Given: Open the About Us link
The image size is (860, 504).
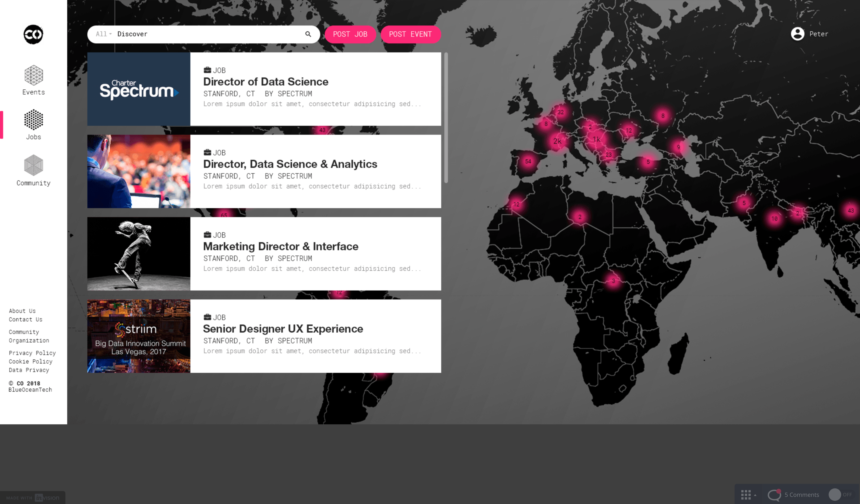Looking at the screenshot, I should tap(22, 311).
